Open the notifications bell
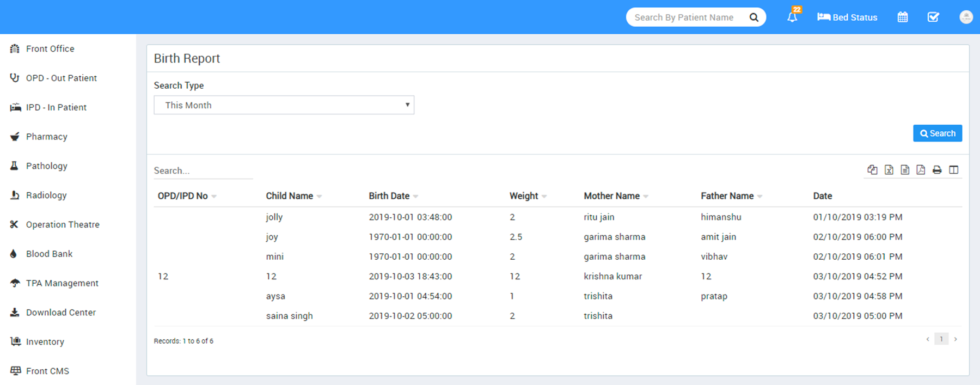 (792, 17)
